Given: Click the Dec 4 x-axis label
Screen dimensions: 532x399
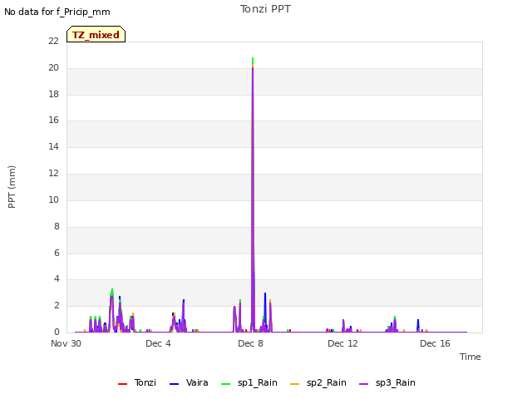Looking at the screenshot, I should 158,343.
